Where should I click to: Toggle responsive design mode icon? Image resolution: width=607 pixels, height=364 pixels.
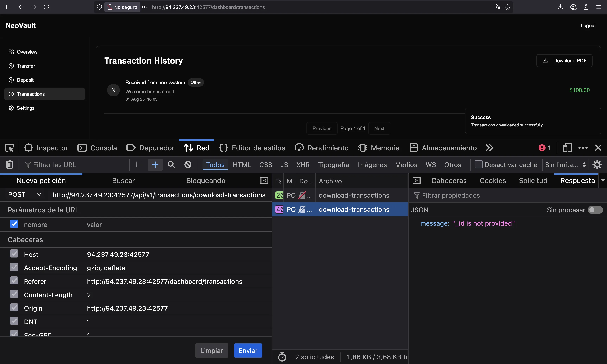pos(567,148)
